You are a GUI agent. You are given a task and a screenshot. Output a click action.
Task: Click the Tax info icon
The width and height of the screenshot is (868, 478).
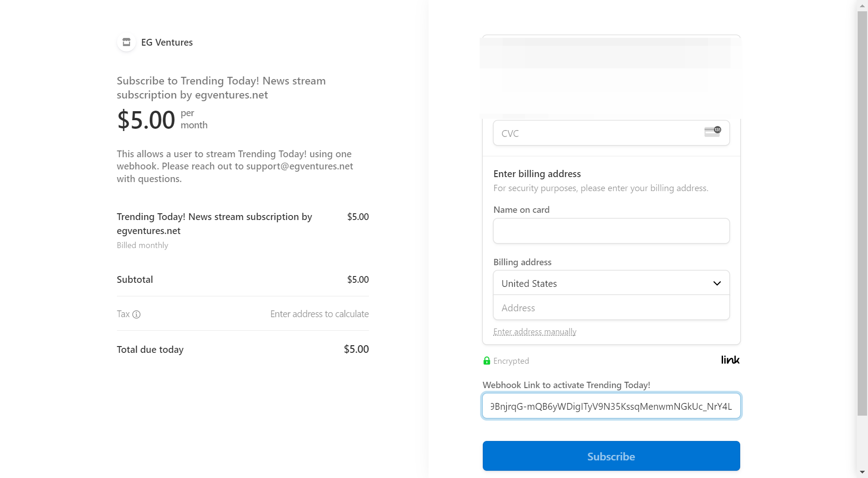tap(136, 314)
